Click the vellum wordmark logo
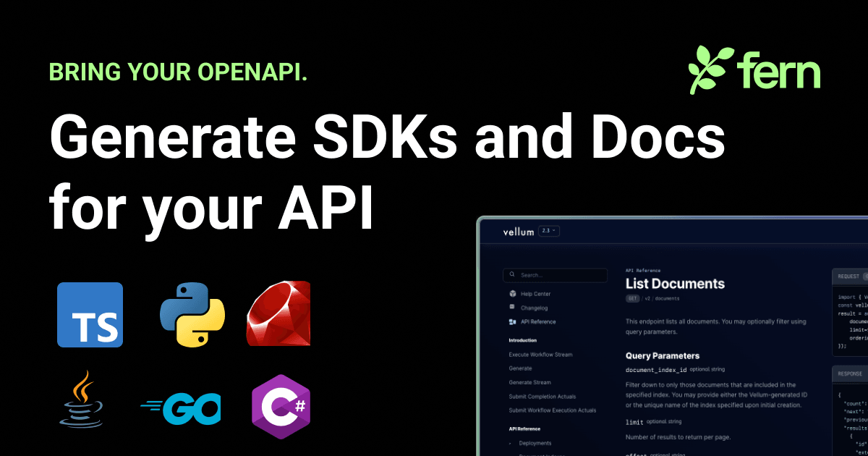This screenshot has width=868, height=456. coord(519,232)
